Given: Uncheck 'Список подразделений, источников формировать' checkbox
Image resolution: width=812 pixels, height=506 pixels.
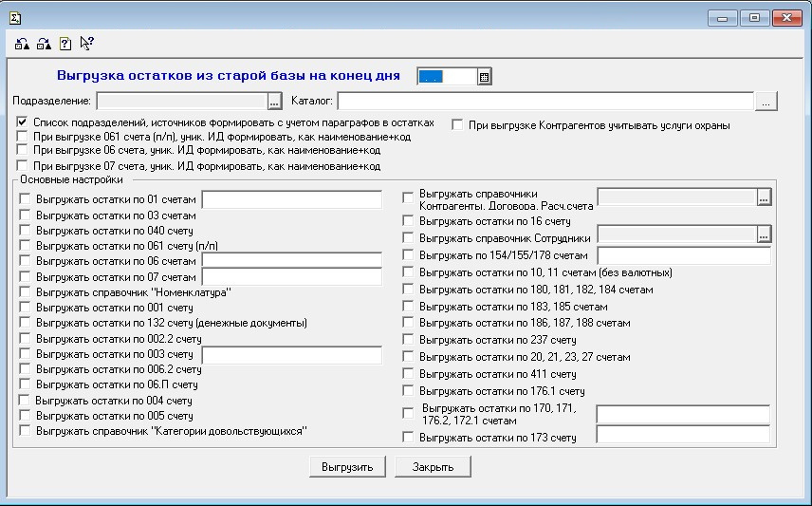Looking at the screenshot, I should pyautogui.click(x=22, y=122).
